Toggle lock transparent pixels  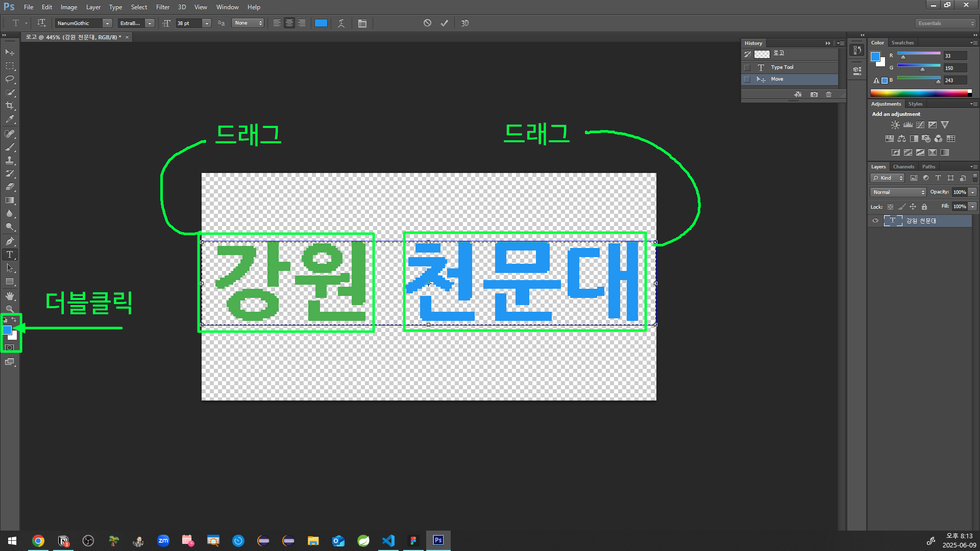(890, 207)
